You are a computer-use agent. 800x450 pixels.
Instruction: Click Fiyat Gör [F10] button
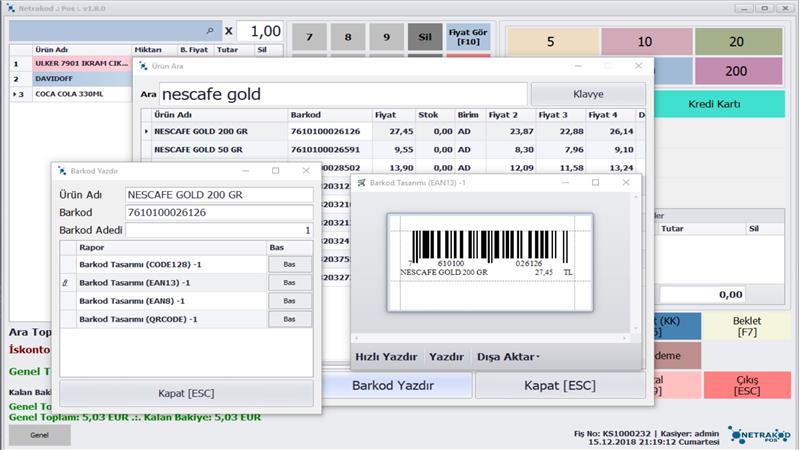point(468,37)
